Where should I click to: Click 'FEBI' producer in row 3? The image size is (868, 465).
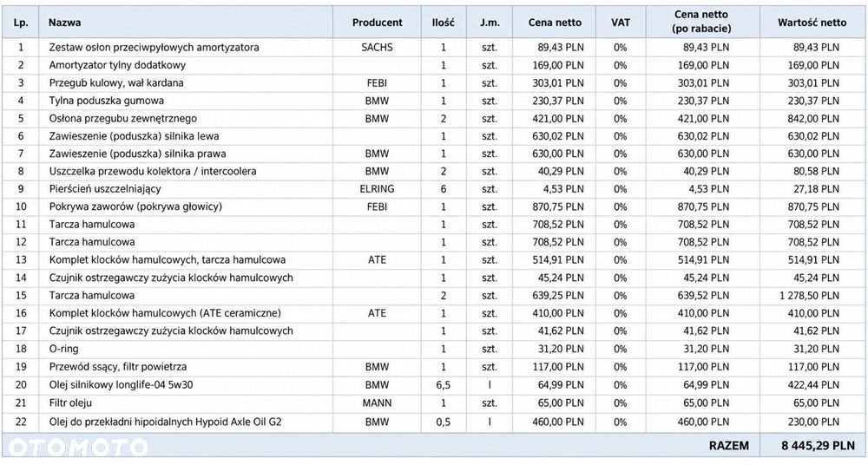pos(377,83)
